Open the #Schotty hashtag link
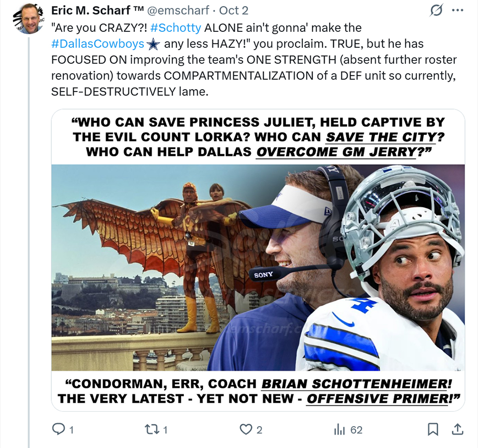 [176, 28]
